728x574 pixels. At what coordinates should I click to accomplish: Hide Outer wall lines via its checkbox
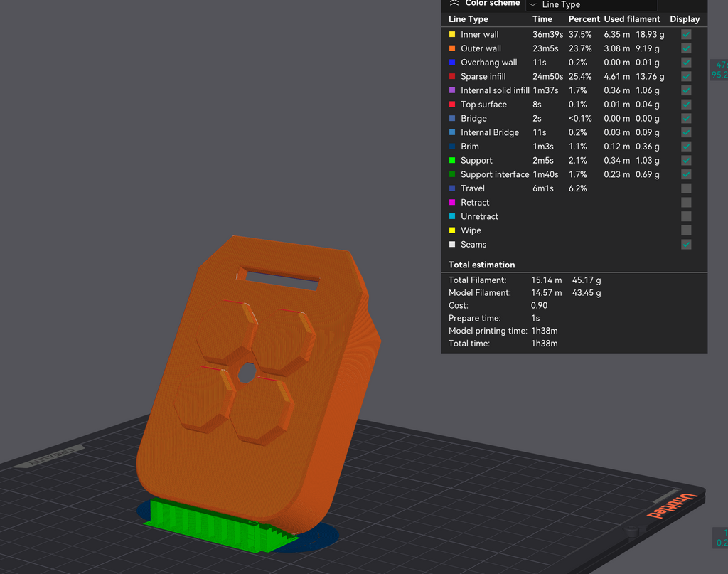(686, 48)
